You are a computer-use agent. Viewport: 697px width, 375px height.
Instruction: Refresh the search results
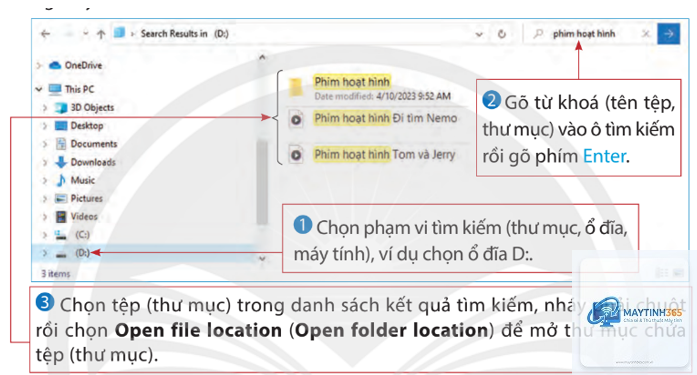[x=502, y=34]
